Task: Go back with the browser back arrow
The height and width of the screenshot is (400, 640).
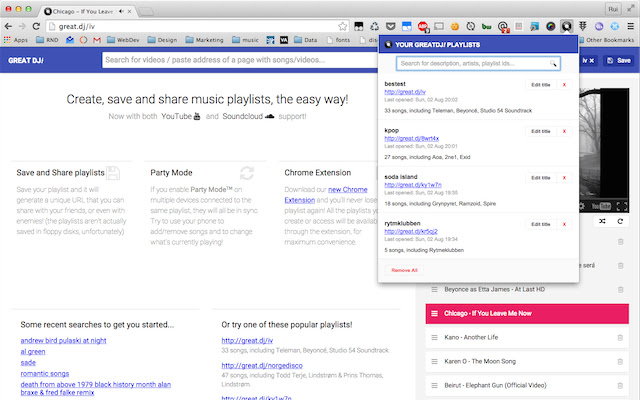Action: (8, 27)
